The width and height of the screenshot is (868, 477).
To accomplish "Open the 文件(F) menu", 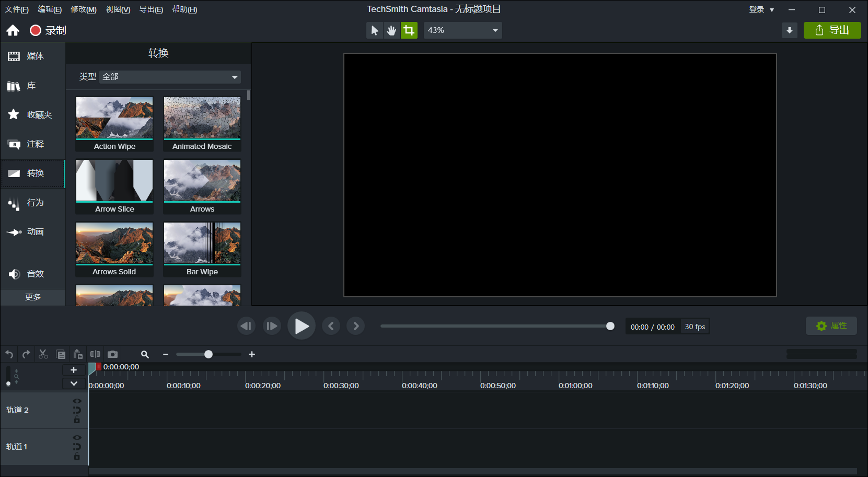I will (16, 9).
